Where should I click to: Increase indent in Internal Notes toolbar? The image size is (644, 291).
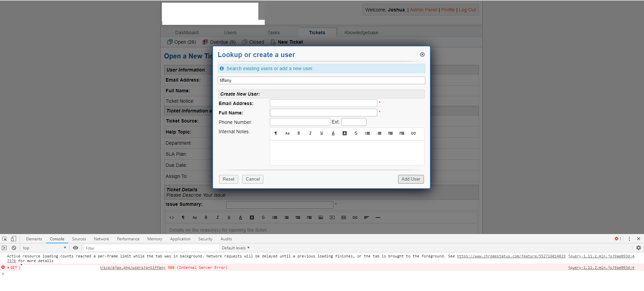coord(402,133)
